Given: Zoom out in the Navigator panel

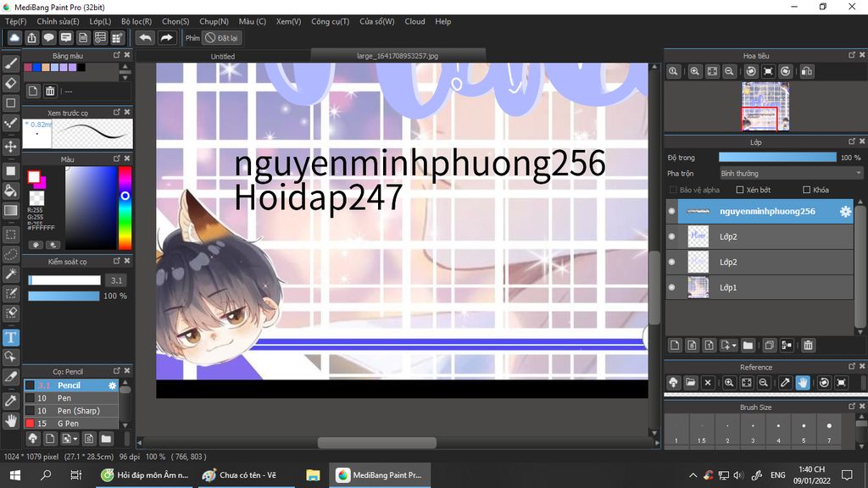Looking at the screenshot, I should (730, 71).
